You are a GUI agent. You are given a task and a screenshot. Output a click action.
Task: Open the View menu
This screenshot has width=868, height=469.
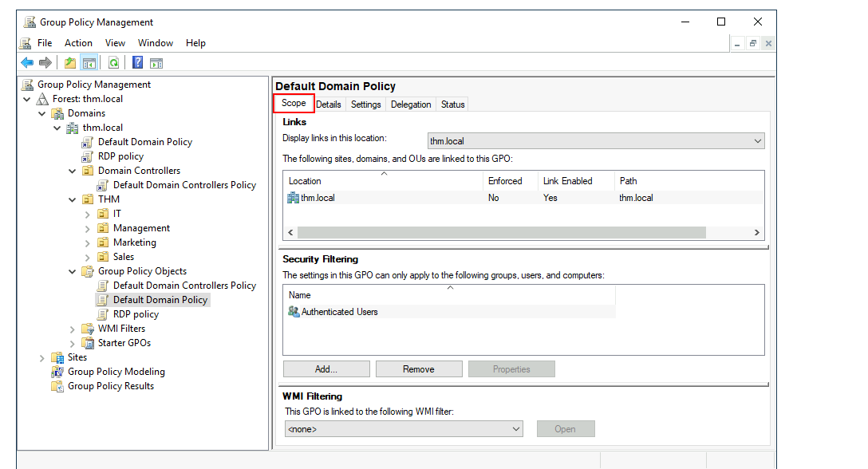click(x=115, y=43)
